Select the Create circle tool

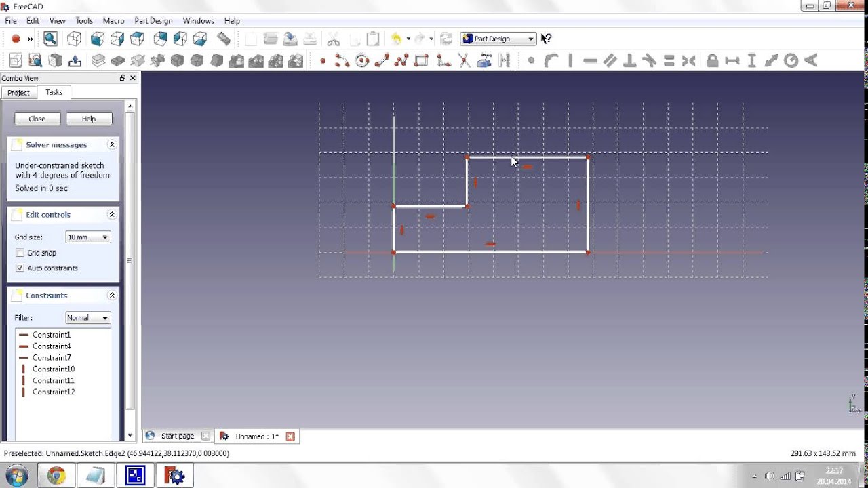(362, 61)
